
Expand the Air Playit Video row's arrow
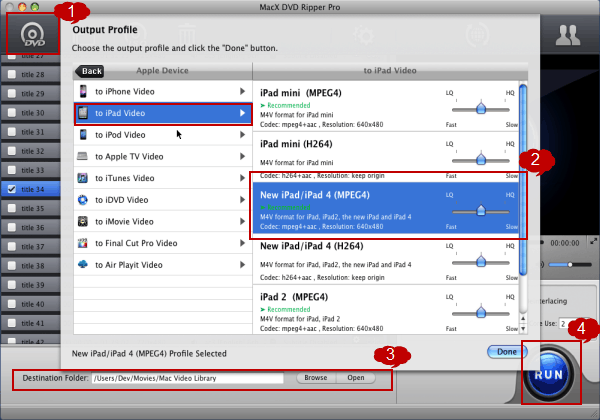[242, 264]
